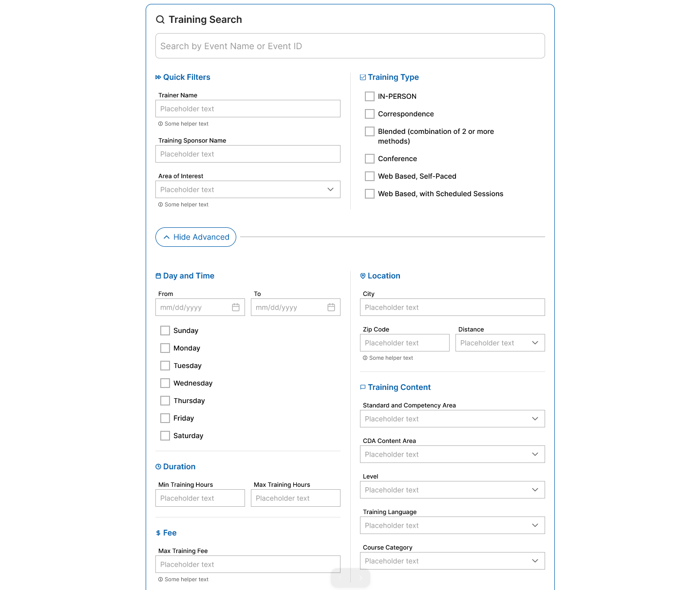Open the Area of Interest dropdown
700x590 pixels.
pyautogui.click(x=330, y=189)
